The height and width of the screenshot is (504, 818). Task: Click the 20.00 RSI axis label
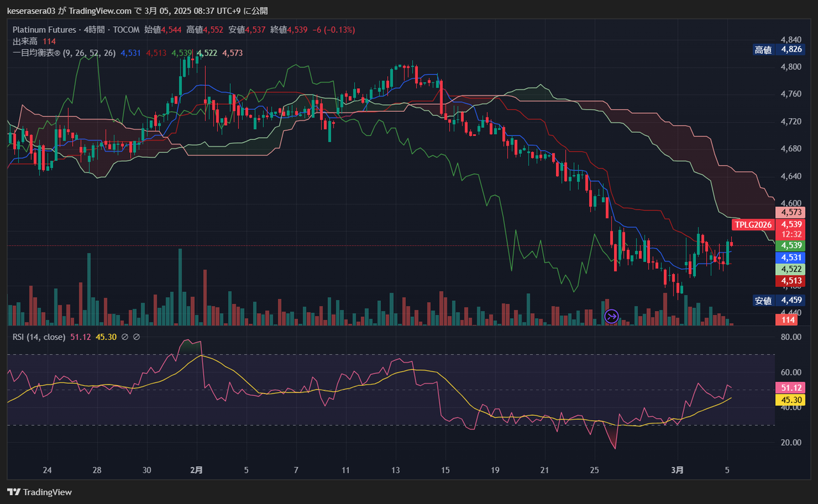coord(791,443)
